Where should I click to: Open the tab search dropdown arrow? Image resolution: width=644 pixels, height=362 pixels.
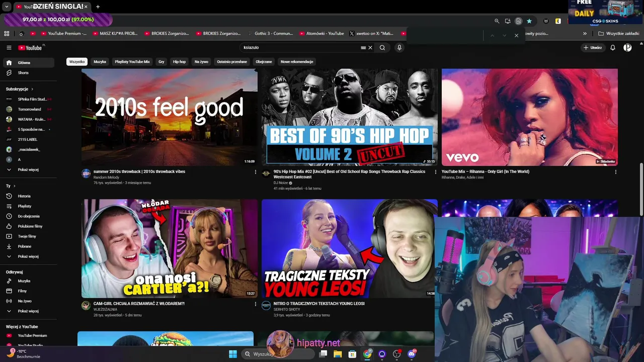pyautogui.click(x=7, y=7)
